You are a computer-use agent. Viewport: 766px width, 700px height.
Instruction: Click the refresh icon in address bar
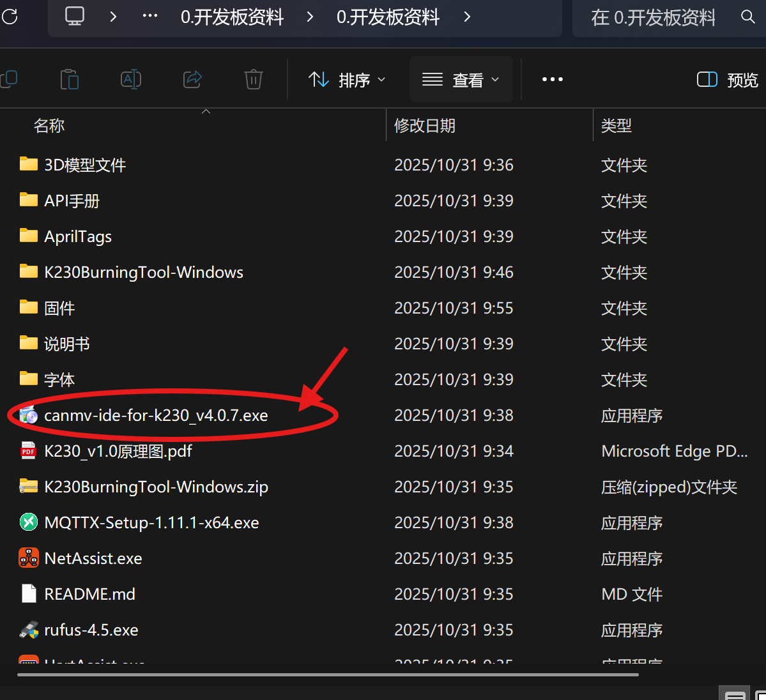(10, 17)
